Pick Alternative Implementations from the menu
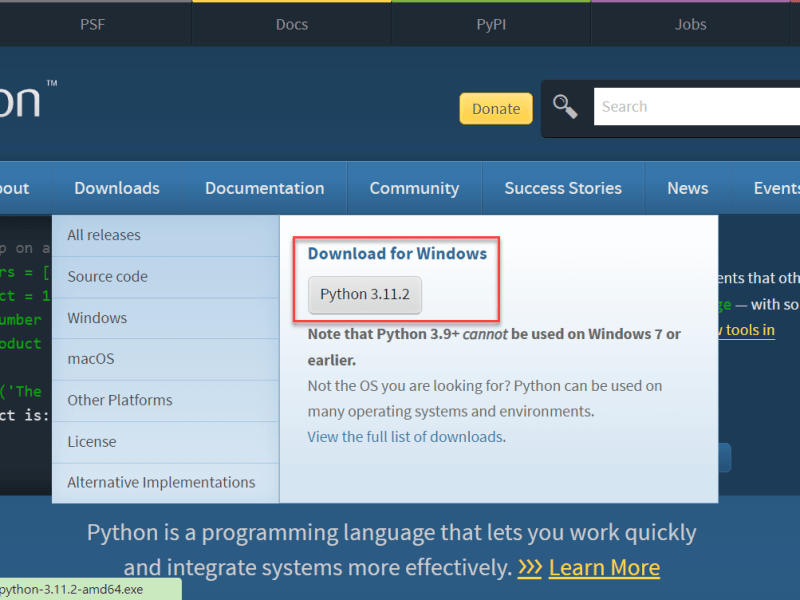The width and height of the screenshot is (800, 600). (161, 482)
